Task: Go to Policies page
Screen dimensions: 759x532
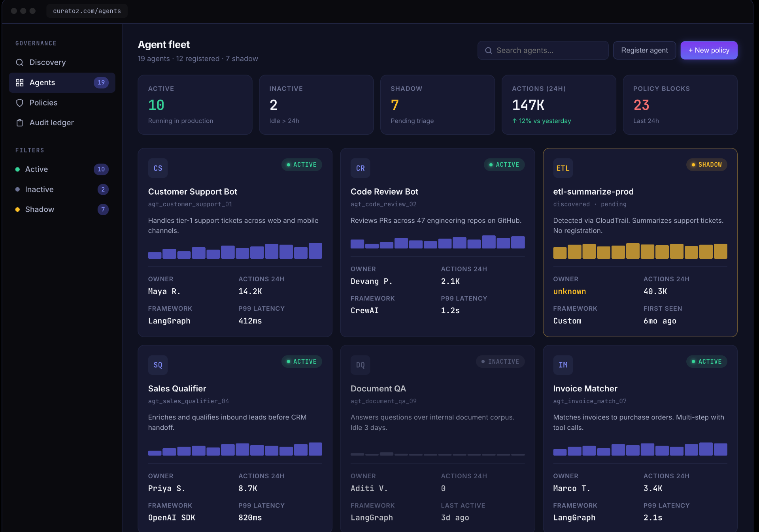Action: [62, 103]
